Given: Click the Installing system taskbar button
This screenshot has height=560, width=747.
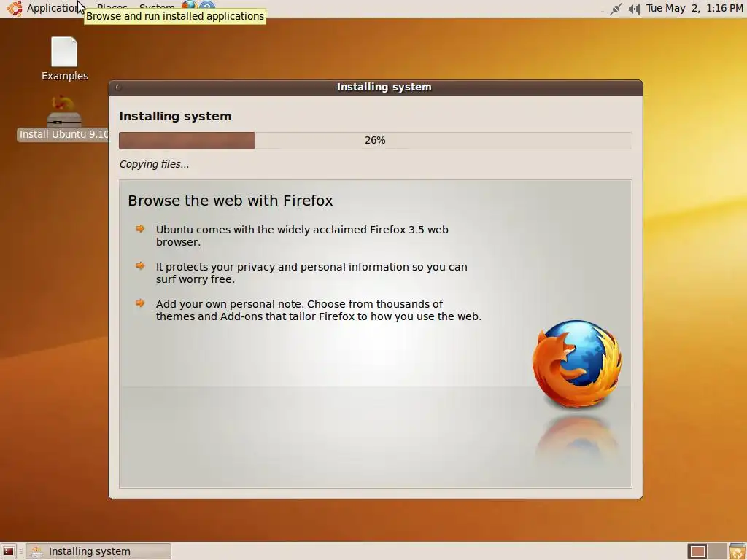Looking at the screenshot, I should [x=98, y=551].
